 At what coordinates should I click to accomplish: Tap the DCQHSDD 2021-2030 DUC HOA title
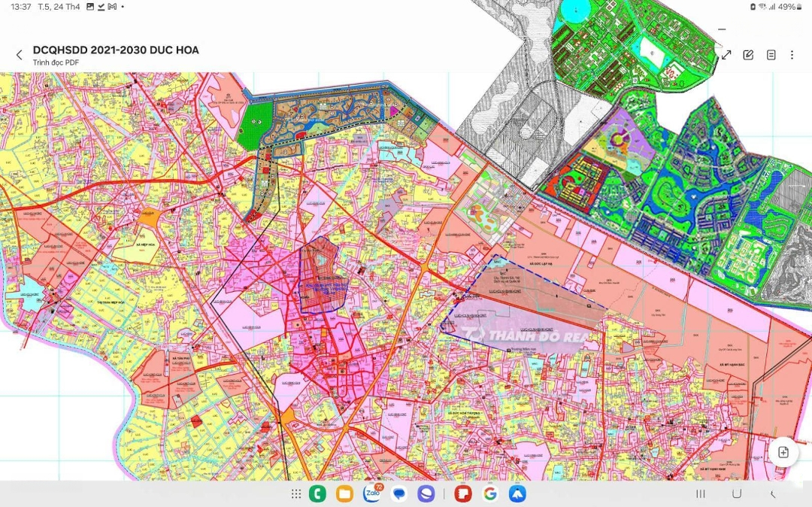[x=116, y=50]
